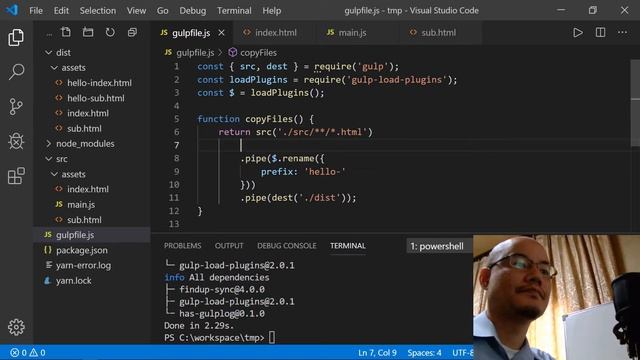
Task: Open hello-index.html in dist
Action: pos(99,83)
